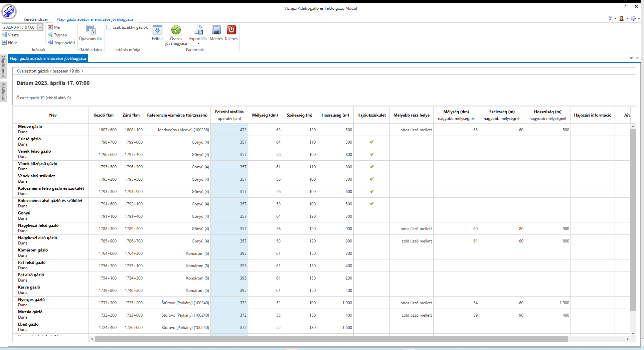Select the Nyerges gázló row name
The image size is (644, 350).
pyautogui.click(x=31, y=300)
